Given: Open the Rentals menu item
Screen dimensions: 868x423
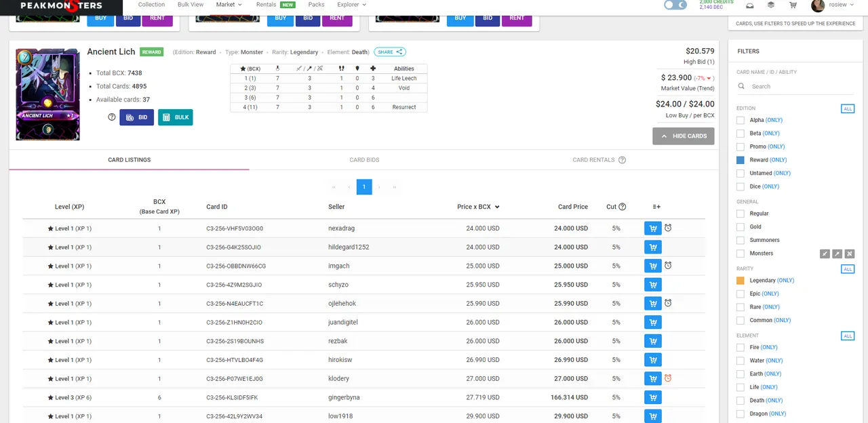Looking at the screenshot, I should 275,5.
